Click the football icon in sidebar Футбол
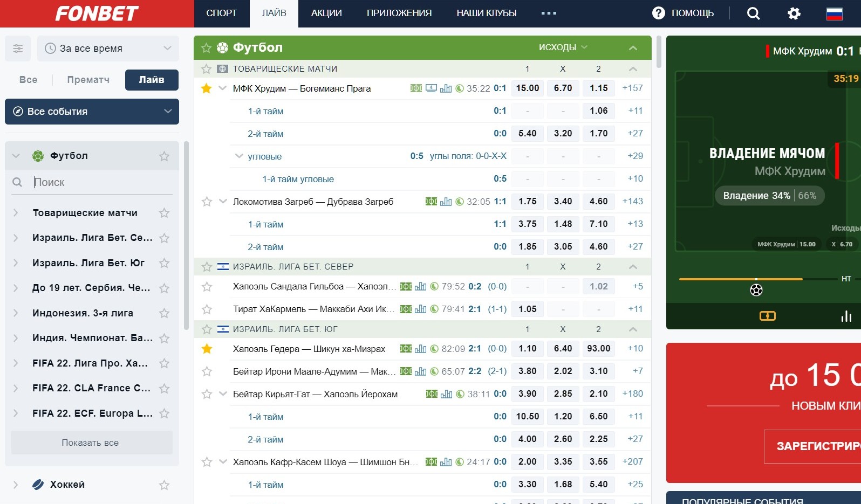 point(38,156)
